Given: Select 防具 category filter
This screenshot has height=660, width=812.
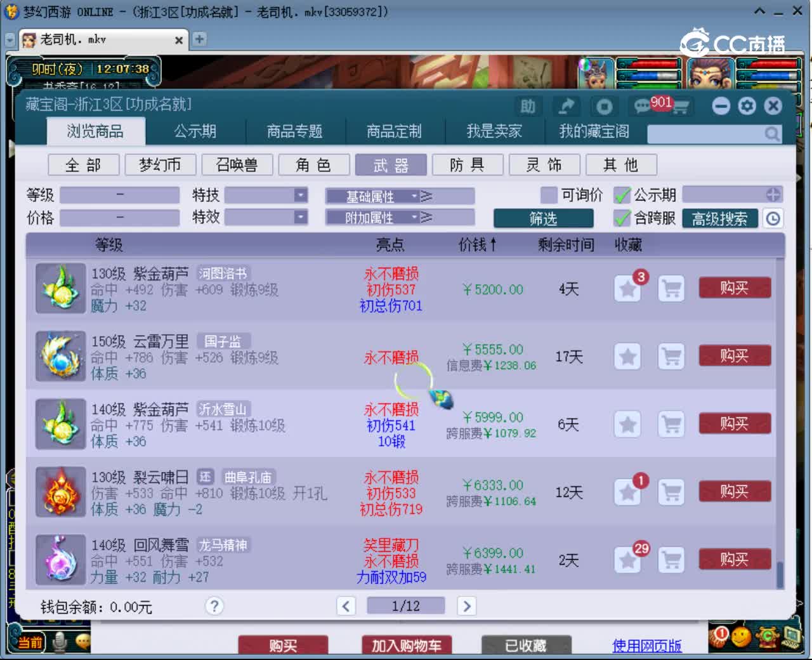Looking at the screenshot, I should pyautogui.click(x=467, y=165).
